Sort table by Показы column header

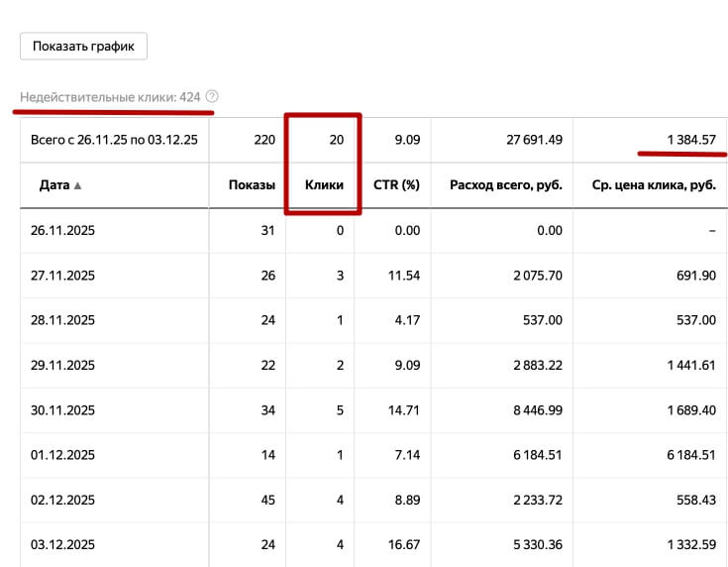[252, 184]
